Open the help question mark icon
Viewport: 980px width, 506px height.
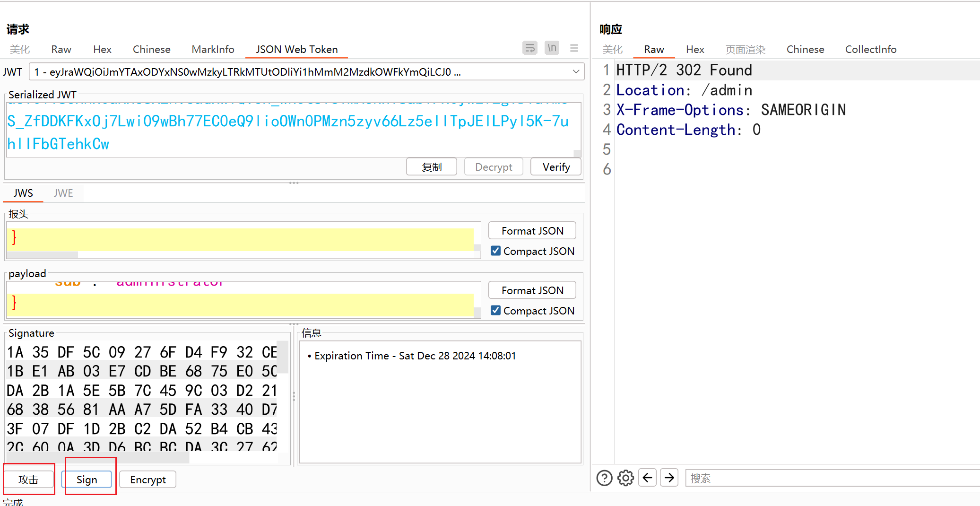tap(604, 478)
